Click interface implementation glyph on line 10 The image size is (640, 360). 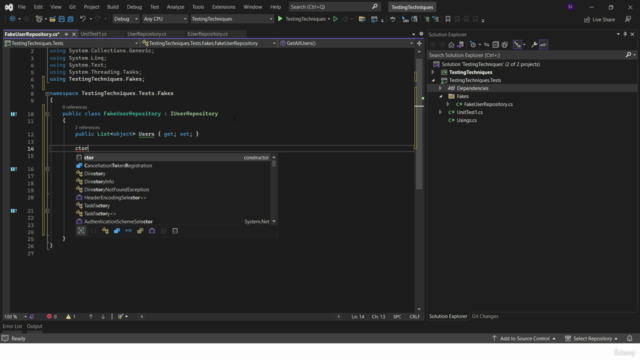[x=13, y=114]
